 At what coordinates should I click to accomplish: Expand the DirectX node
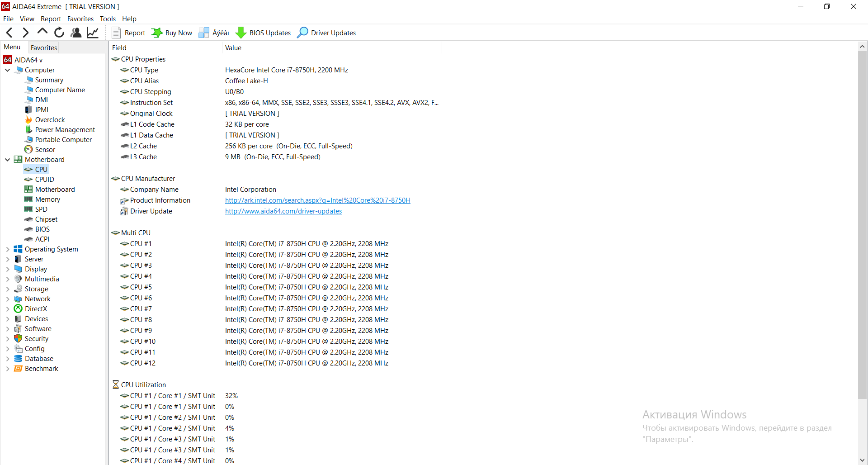point(8,309)
